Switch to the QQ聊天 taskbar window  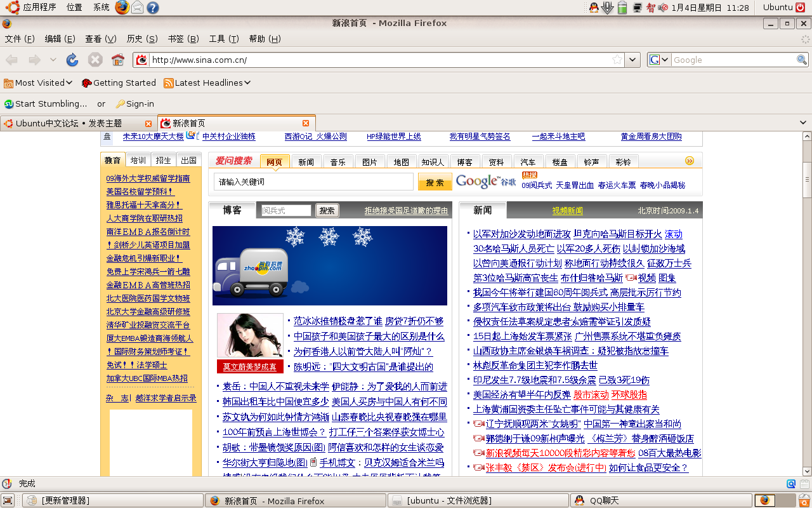pyautogui.click(x=662, y=500)
